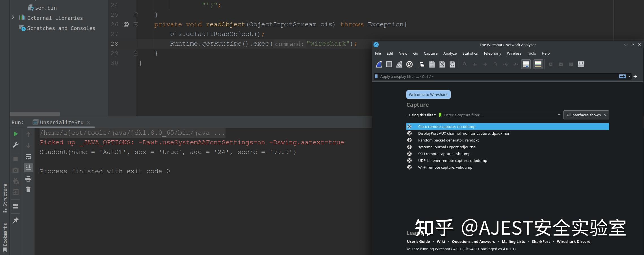The height and width of the screenshot is (255, 644).
Task: Click Wireshark zoom out text icon
Action: click(x=561, y=64)
